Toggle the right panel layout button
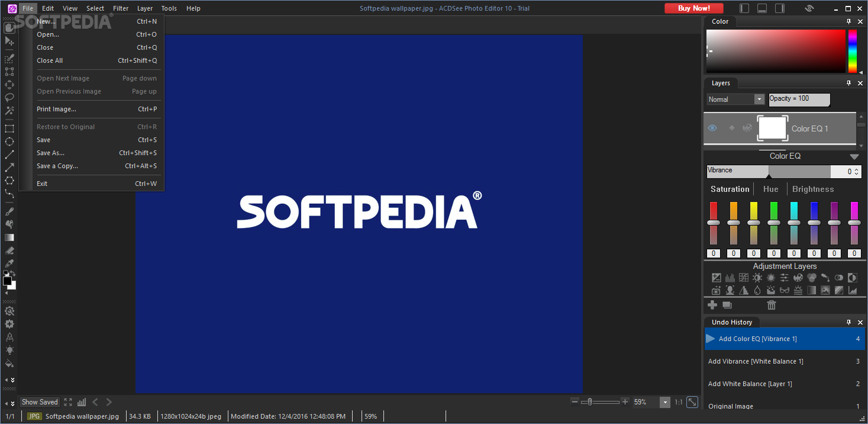Screen dimensions: 868x424 780,8
